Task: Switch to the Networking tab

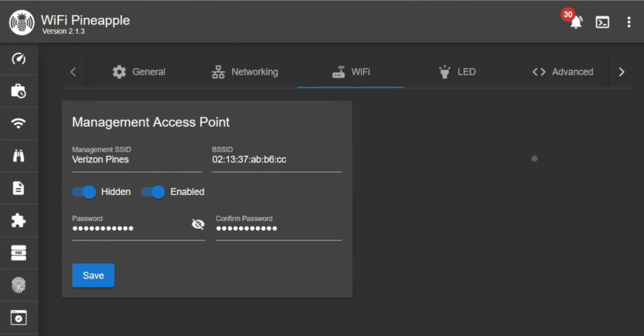Action: tap(245, 72)
